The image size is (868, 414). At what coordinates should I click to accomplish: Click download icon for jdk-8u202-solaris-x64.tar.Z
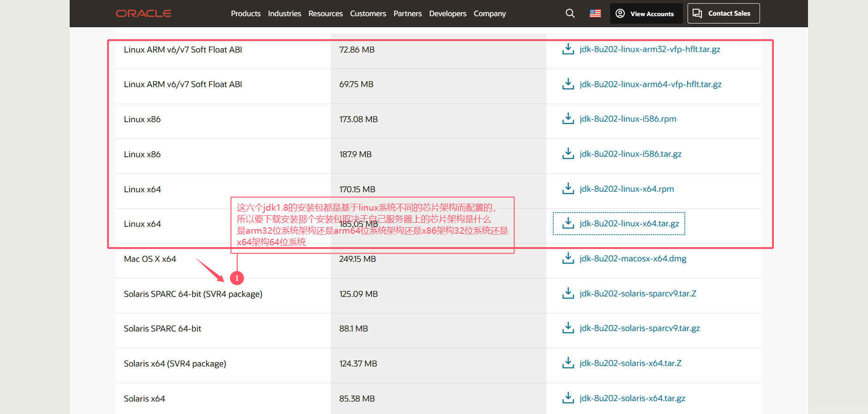[568, 363]
